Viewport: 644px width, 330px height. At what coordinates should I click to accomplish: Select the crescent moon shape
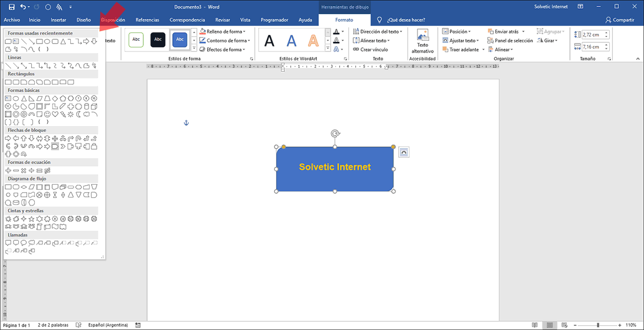78,114
